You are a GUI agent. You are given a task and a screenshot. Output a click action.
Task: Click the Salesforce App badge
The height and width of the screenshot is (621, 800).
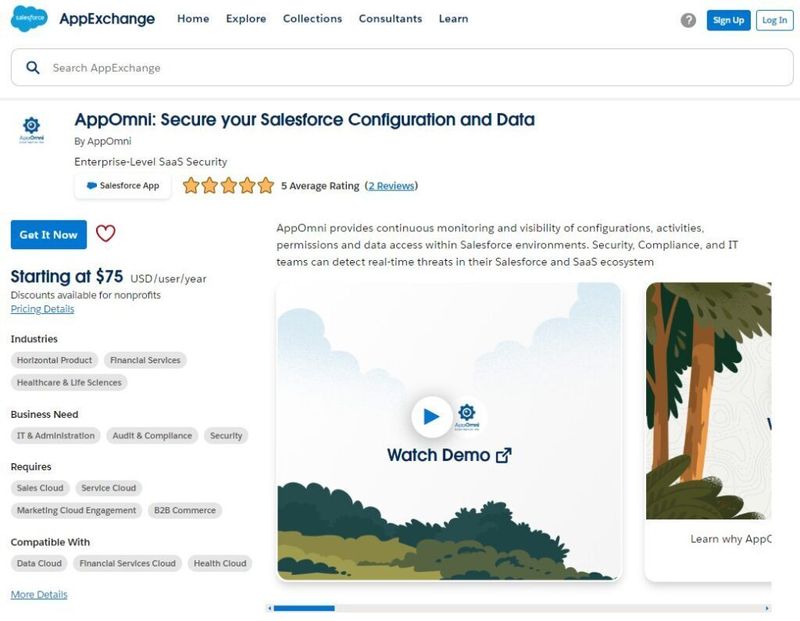pyautogui.click(x=122, y=186)
